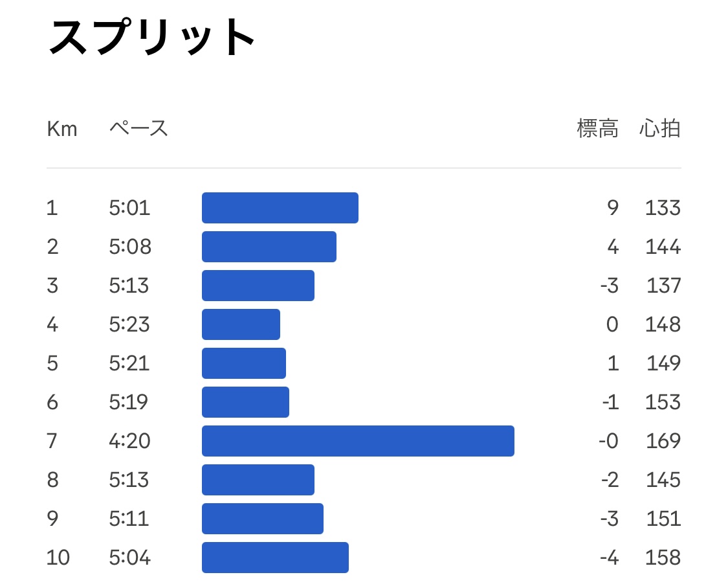Viewport: 728px width, 588px height.
Task: Select the elevation value 9 in row 1
Action: pyautogui.click(x=613, y=208)
